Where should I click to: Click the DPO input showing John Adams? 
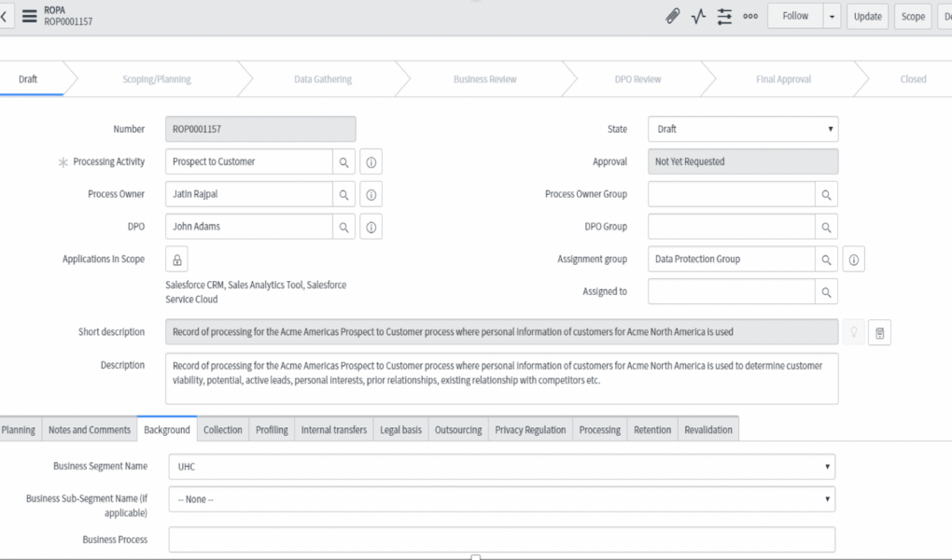[249, 227]
